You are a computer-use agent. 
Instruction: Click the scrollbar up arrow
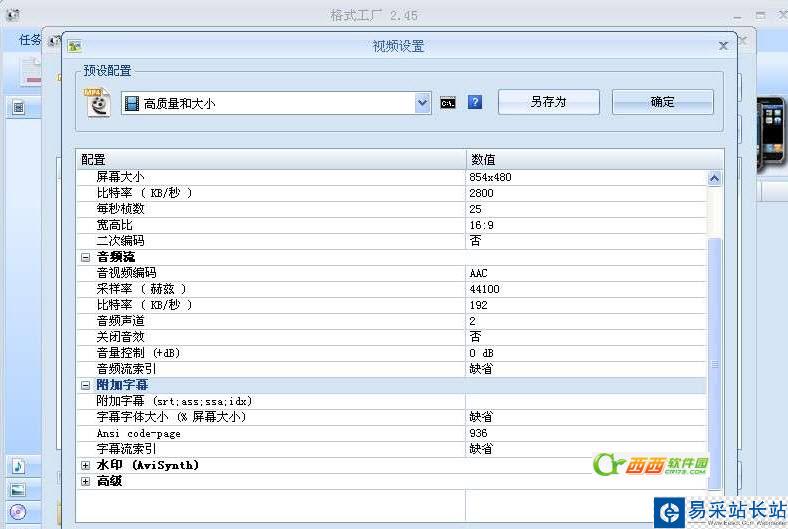click(714, 178)
